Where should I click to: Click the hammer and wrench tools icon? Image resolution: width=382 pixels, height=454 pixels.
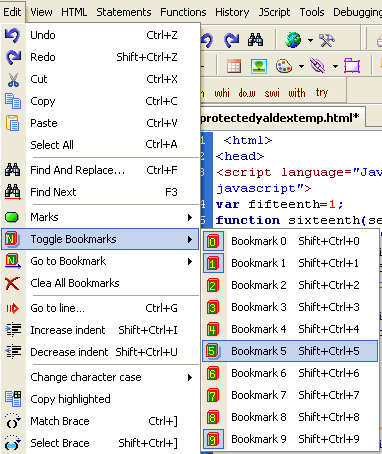(327, 40)
